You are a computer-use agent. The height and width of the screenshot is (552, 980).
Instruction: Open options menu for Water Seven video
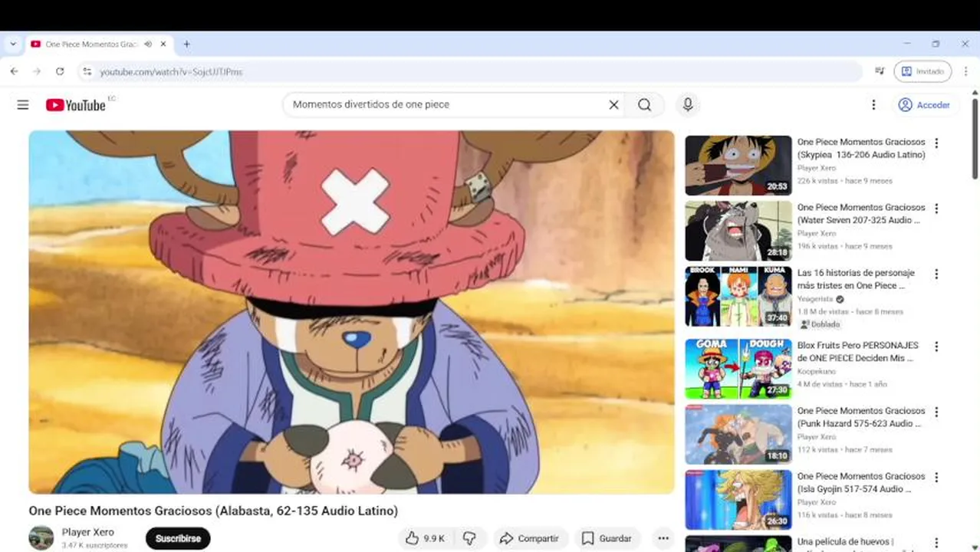click(x=936, y=209)
